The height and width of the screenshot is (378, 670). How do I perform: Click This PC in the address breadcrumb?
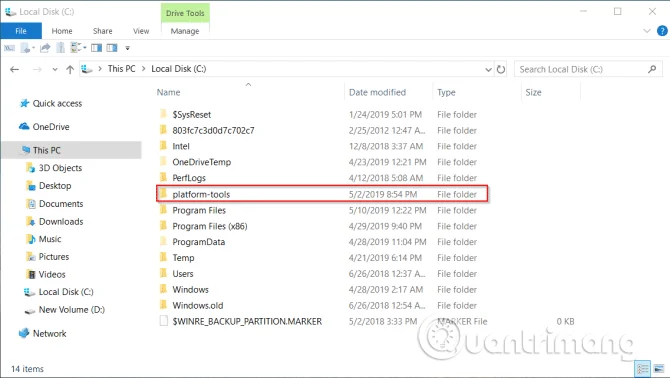pyautogui.click(x=121, y=69)
